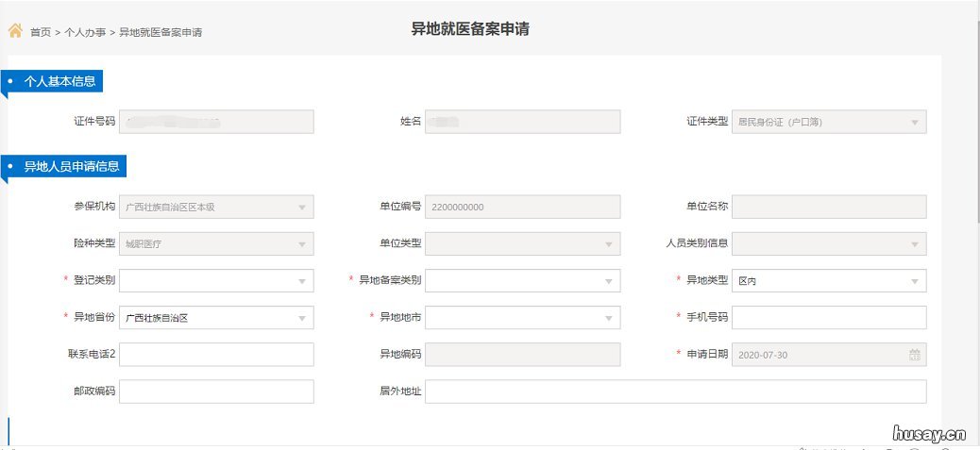Click the 手机号码 input field
Screen dimensions: 980x450
(829, 318)
